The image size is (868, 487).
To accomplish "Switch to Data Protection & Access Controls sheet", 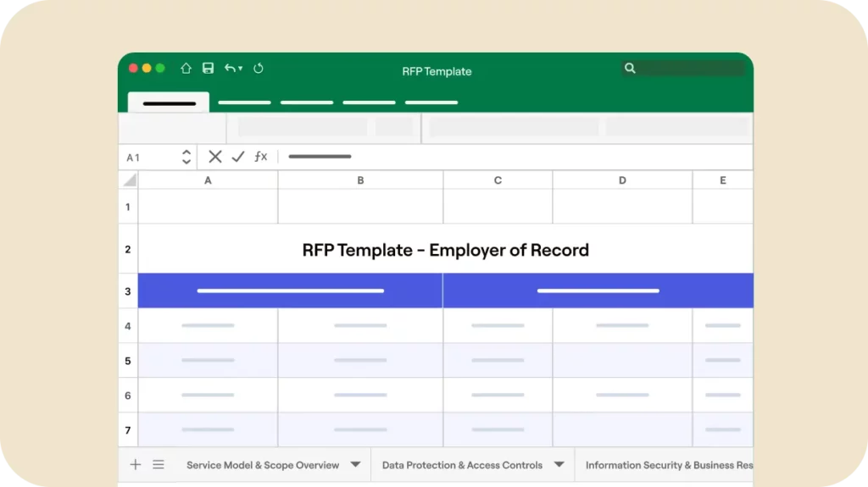I will pos(462,465).
